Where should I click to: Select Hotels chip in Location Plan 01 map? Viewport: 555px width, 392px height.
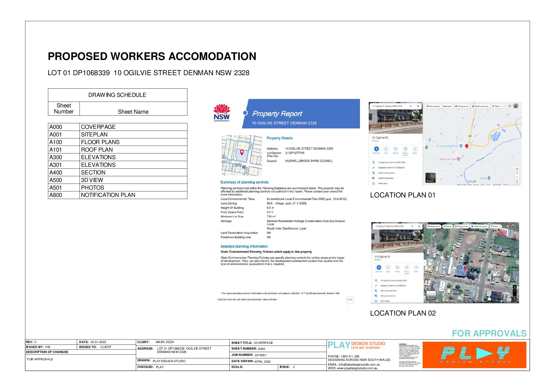click(x=447, y=106)
